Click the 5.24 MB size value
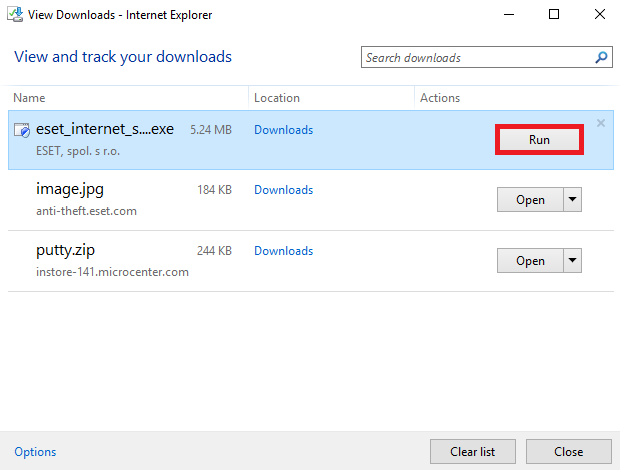 click(211, 130)
